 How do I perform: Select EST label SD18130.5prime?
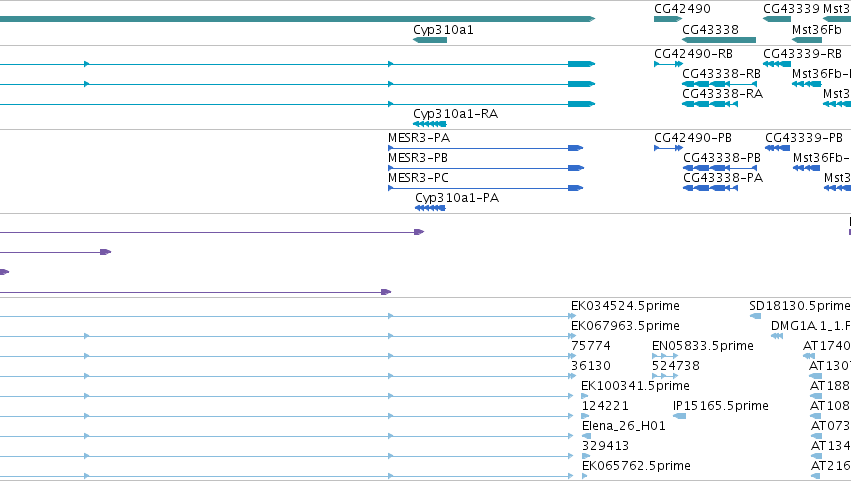(799, 306)
